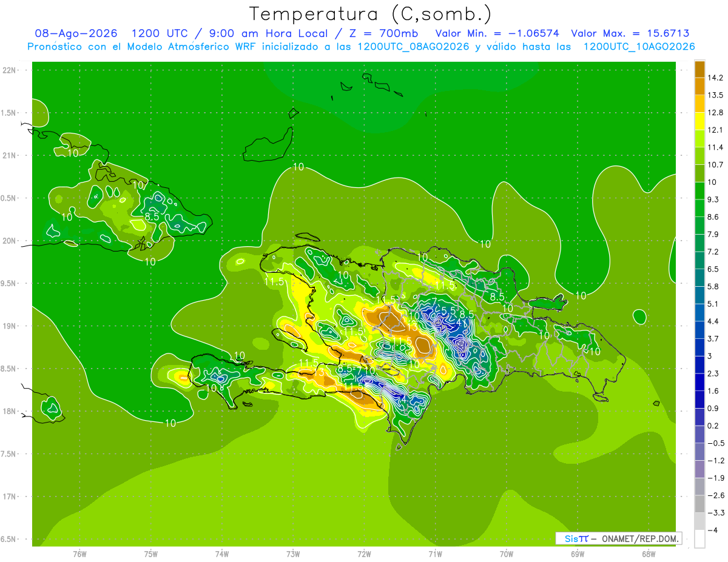
Task: Click the legend color between 13.5 and 14.2
Action: [x=699, y=86]
